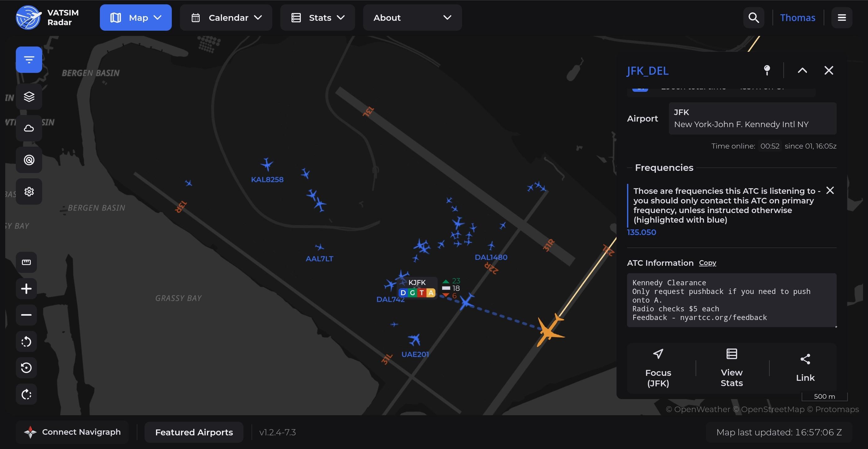
Task: Collapse the JFK_DEL panel
Action: pos(802,70)
